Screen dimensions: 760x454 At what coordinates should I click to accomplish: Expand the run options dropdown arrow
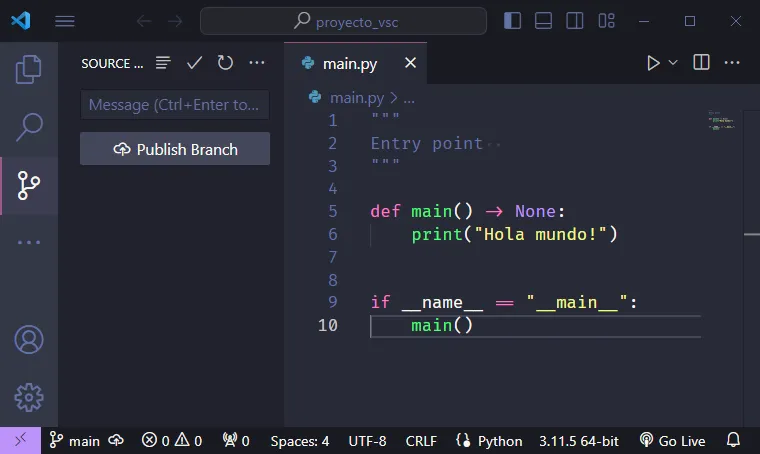coord(673,63)
